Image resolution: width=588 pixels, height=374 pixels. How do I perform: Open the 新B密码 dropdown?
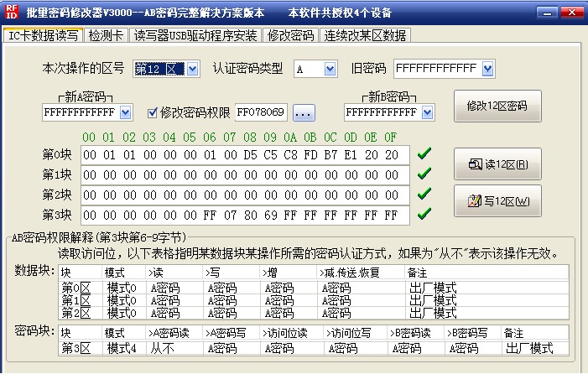click(428, 112)
